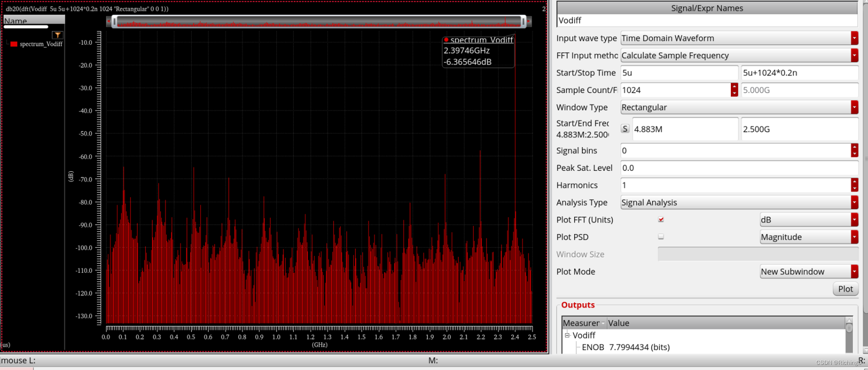The width and height of the screenshot is (868, 370).
Task: Click the zoom bar right arrow
Action: (x=529, y=21)
